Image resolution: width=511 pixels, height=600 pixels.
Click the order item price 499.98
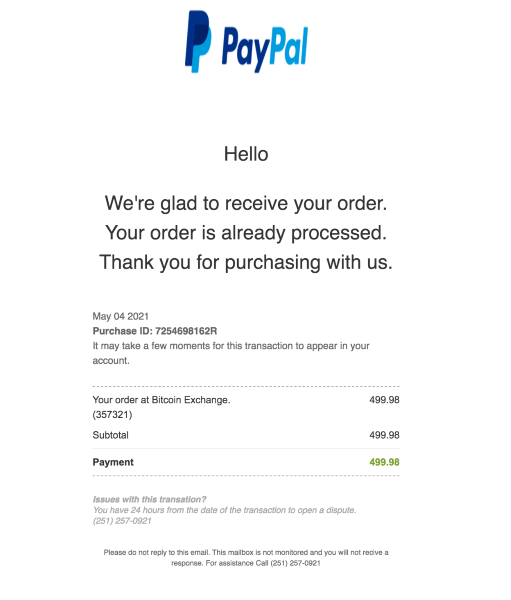(384, 400)
